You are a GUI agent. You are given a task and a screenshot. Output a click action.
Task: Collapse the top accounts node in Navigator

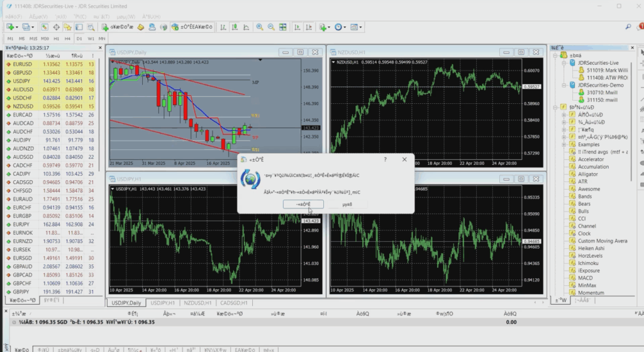(555, 55)
